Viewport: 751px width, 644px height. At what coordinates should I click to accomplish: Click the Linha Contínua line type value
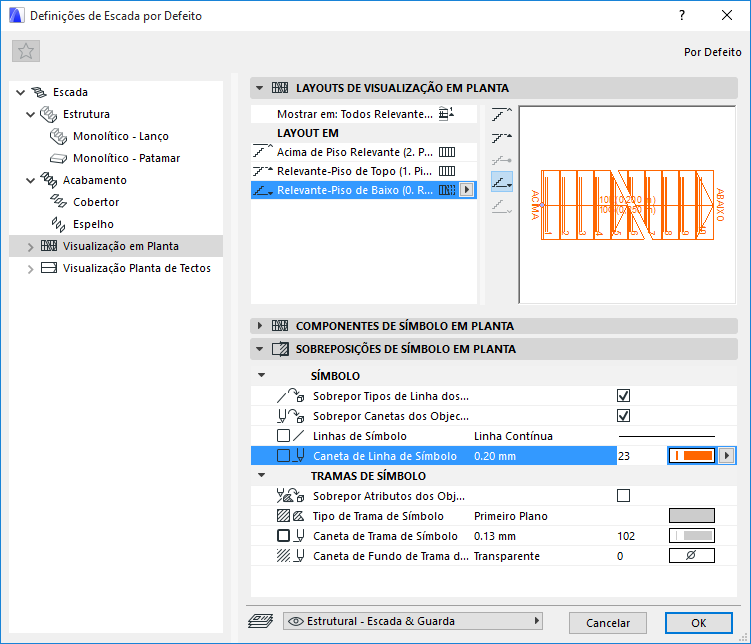(513, 436)
